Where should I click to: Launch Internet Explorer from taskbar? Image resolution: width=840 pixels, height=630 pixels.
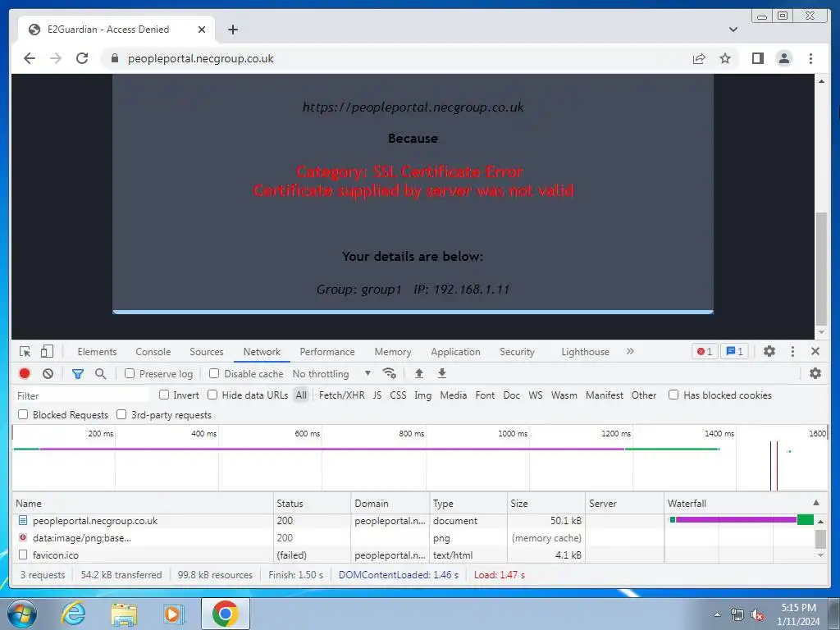click(x=73, y=614)
